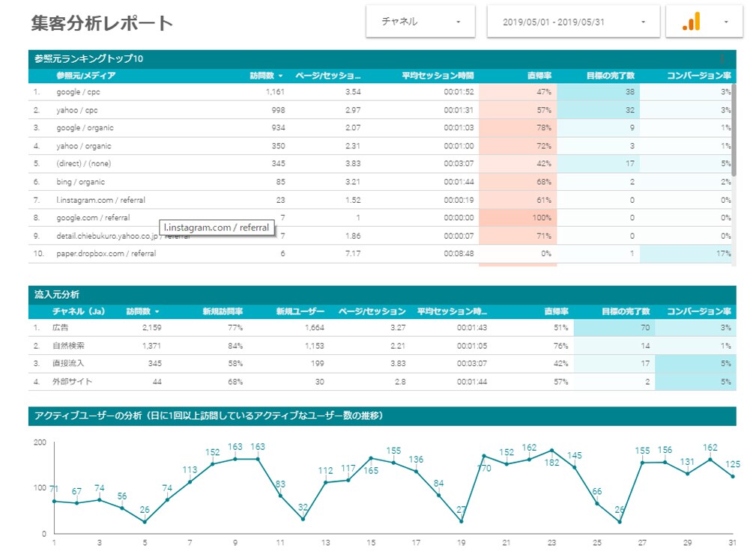Viewport: 756px width, 557px height.
Task: Click the sort arrow beside 訪問数 in 流入元分析
Action: tap(157, 311)
